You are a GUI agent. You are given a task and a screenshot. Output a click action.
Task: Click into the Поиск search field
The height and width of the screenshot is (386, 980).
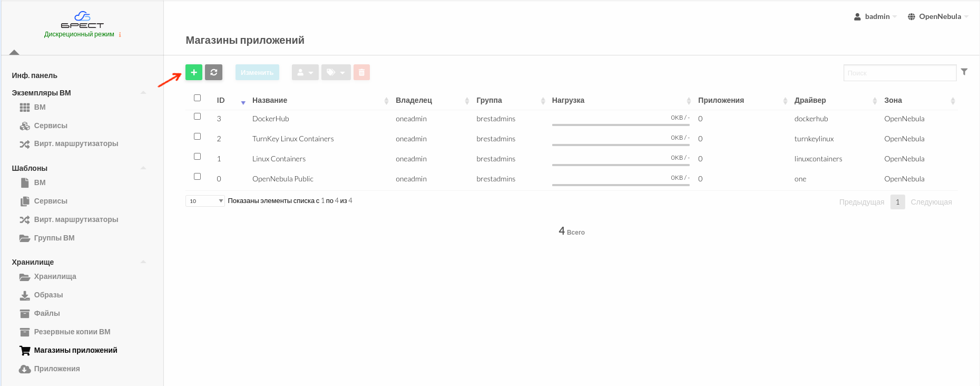(x=899, y=73)
